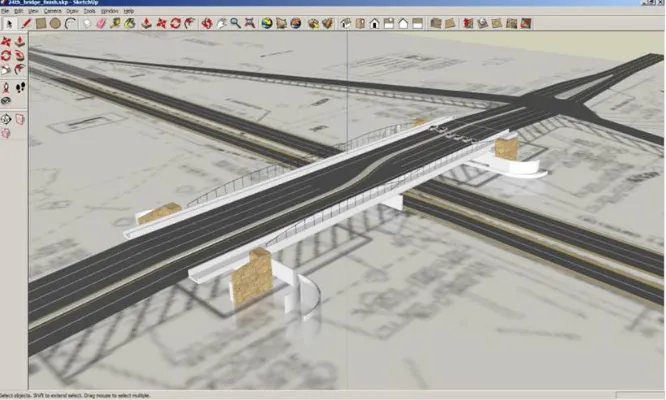
Task: Switch to Left view
Action: (418, 24)
